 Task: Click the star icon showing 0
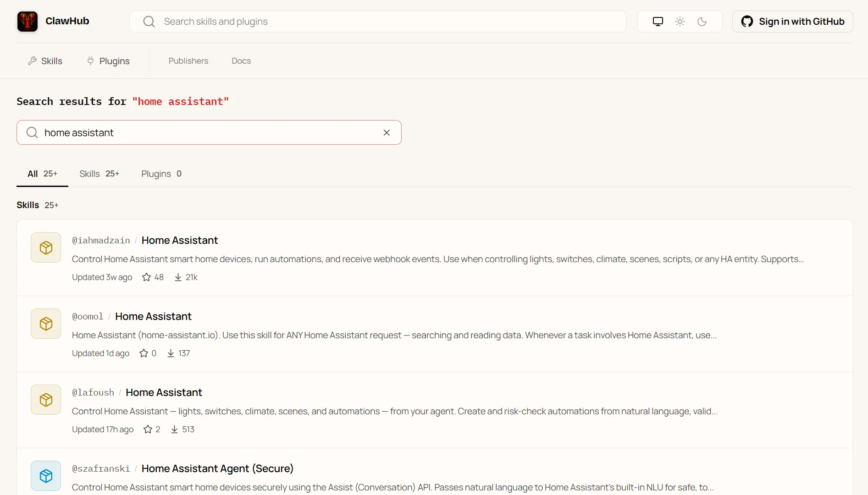[x=144, y=353]
